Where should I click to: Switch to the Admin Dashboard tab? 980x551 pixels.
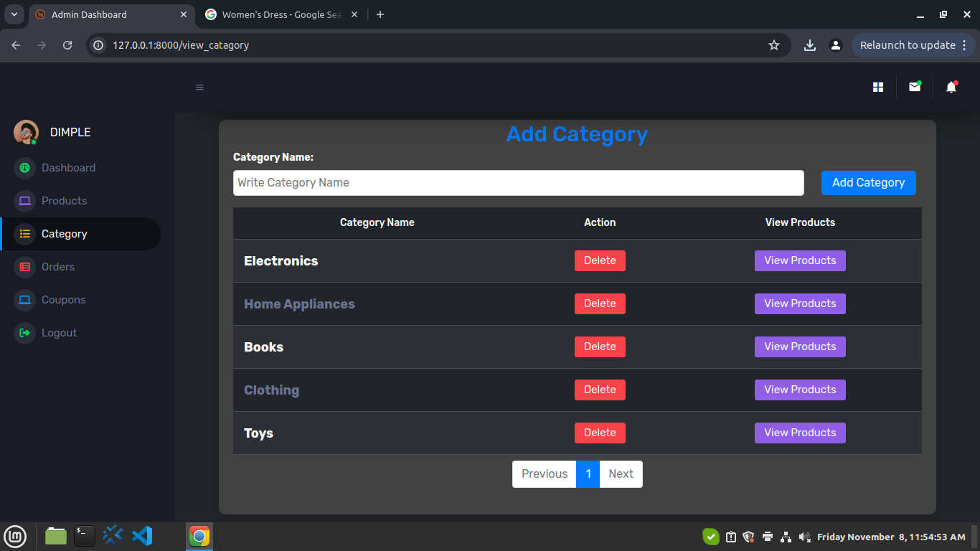click(112, 14)
